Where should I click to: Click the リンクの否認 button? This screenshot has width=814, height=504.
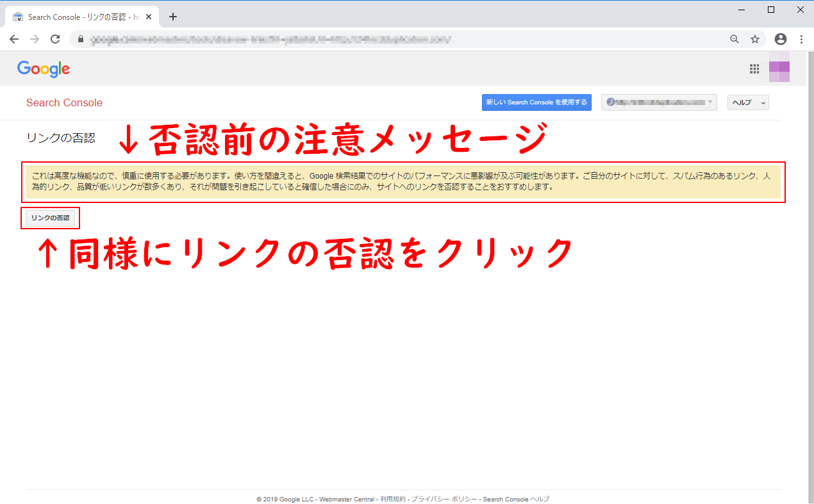pyautogui.click(x=50, y=218)
